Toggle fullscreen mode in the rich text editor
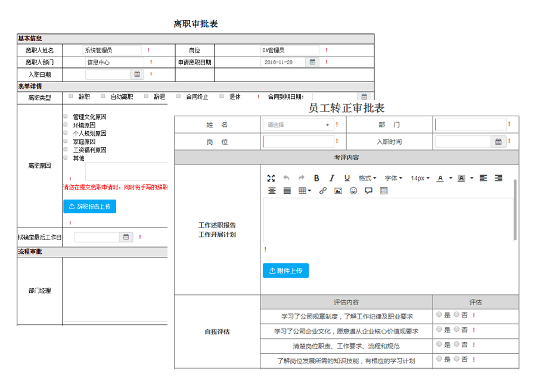Viewport: 534px width, 392px height. (x=271, y=178)
